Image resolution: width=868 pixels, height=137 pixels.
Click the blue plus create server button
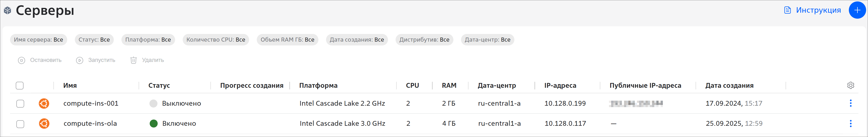click(857, 10)
